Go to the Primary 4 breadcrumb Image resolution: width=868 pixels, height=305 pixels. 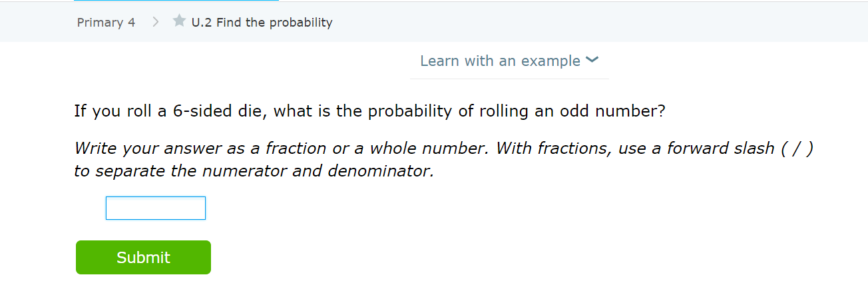[x=106, y=23]
